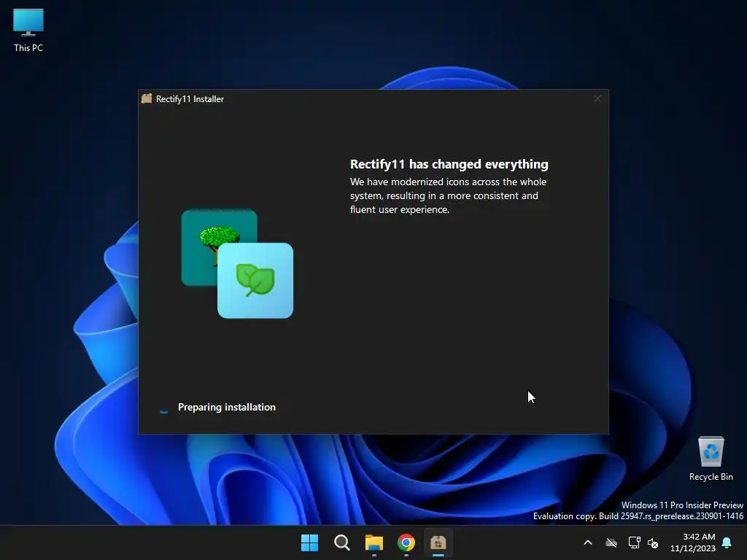Open taskbar Search
747x560 pixels.
click(x=341, y=542)
